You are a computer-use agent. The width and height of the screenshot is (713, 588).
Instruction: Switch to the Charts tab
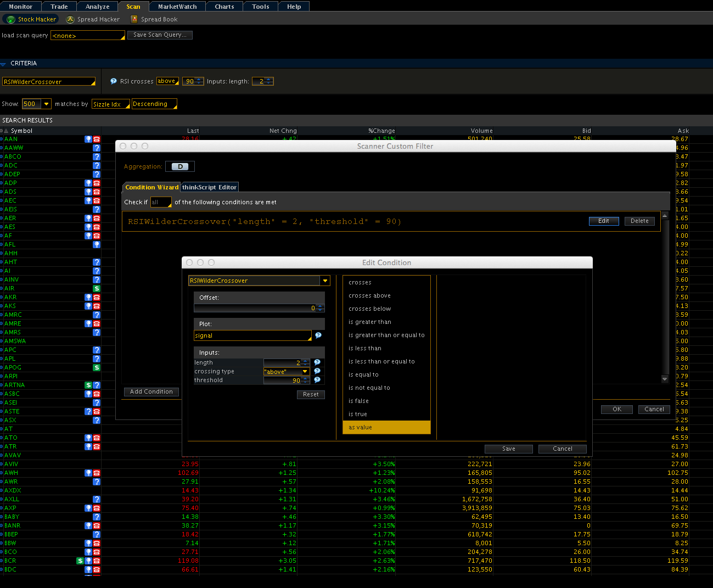click(224, 7)
